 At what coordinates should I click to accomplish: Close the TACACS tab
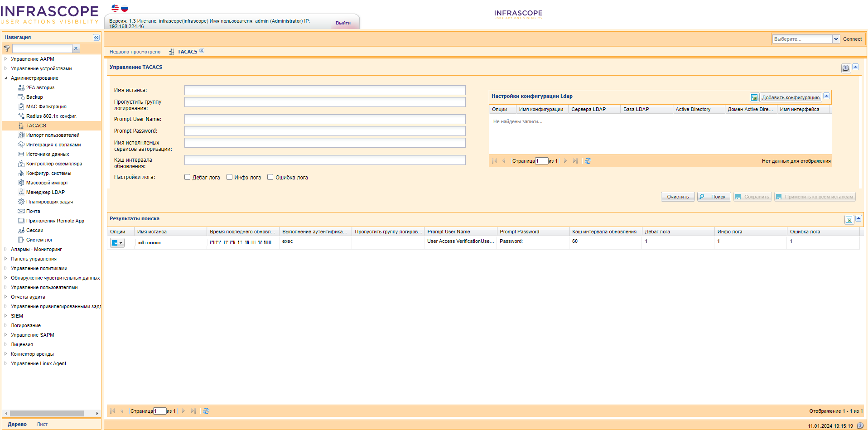pos(202,51)
